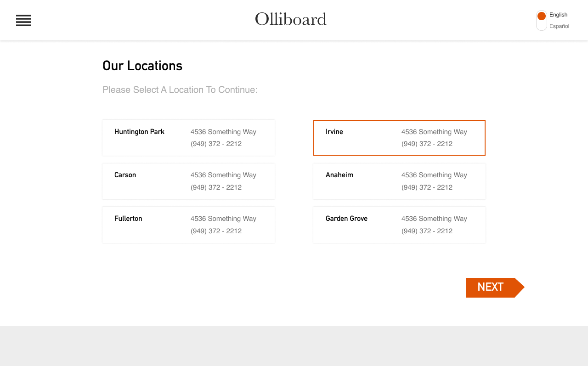Toggle the orange language switcher knob
This screenshot has width=588, height=366.
[x=542, y=14]
